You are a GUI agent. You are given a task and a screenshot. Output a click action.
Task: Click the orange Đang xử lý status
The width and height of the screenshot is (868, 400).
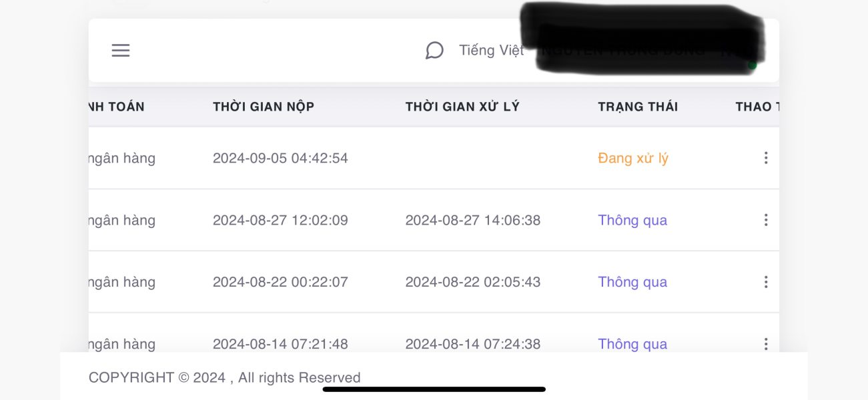(633, 159)
